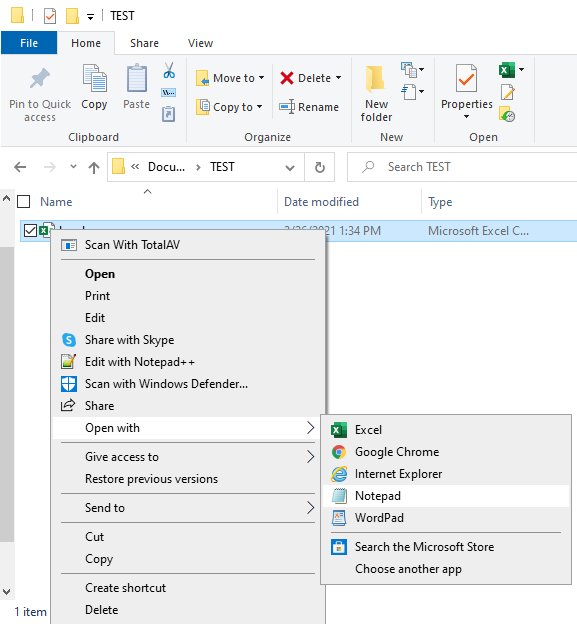Click Open in context menu
Viewport: 577px width, 624px height.
pos(188,274)
